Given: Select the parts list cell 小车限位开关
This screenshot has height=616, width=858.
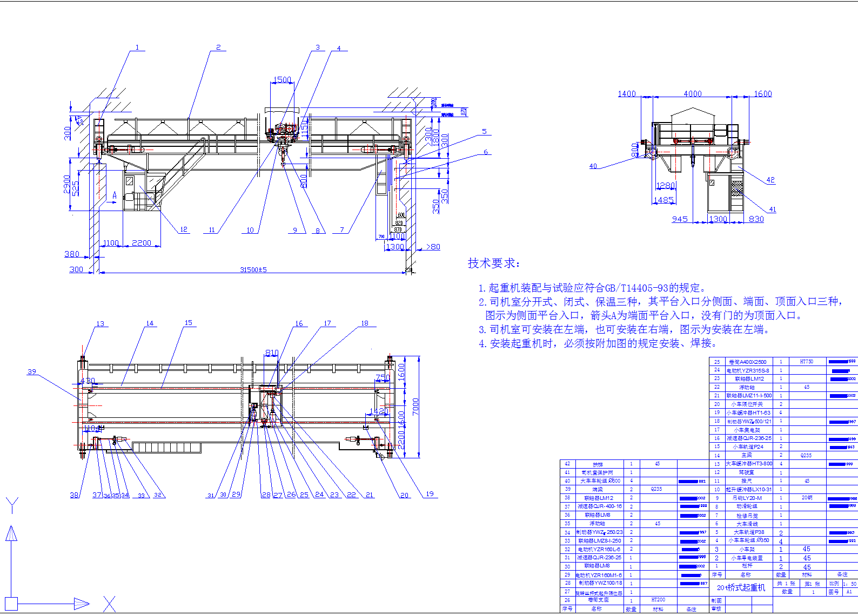Looking at the screenshot, I should tap(747, 404).
